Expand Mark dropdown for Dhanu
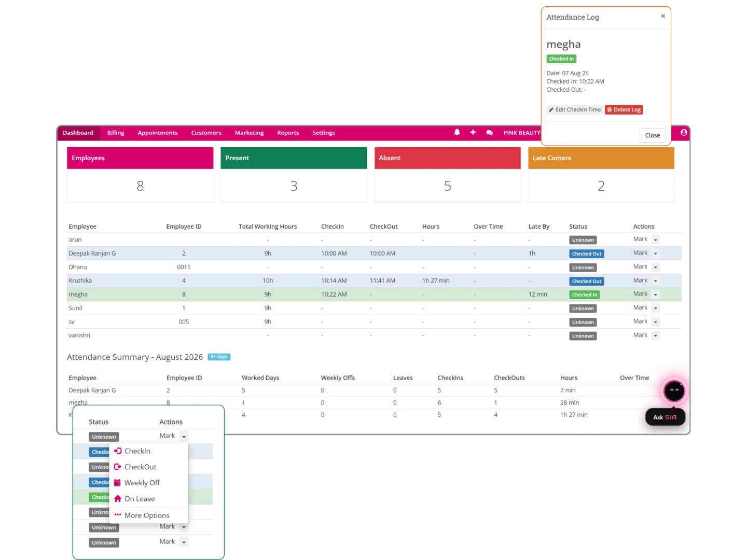 656,267
